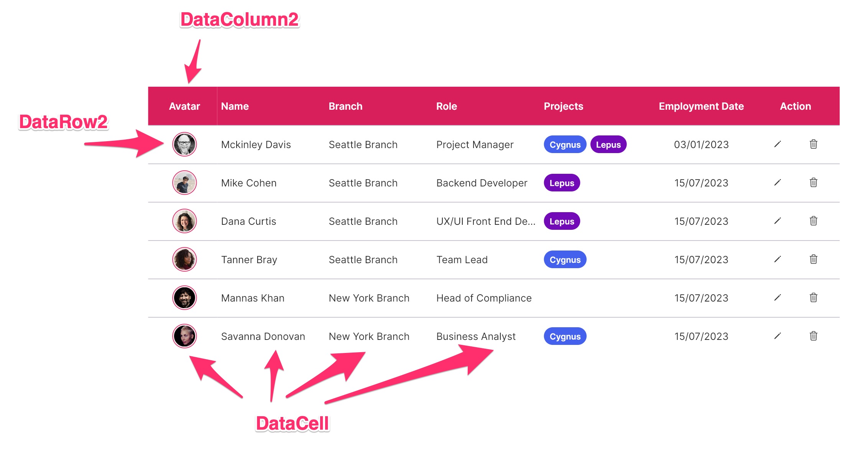Sort by the Employment Date header

[701, 106]
